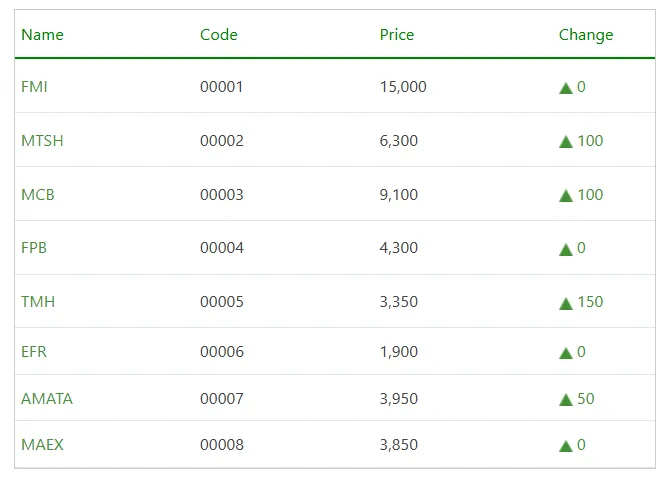Viewport: 665px width, 478px height.
Task: Open the AMATA stock link
Action: click(x=47, y=399)
